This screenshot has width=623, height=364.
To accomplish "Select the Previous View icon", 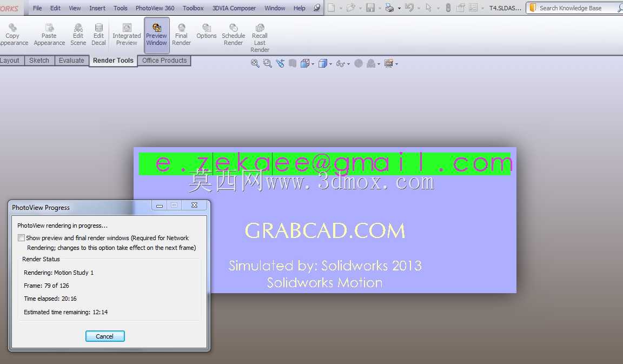I will pyautogui.click(x=280, y=63).
